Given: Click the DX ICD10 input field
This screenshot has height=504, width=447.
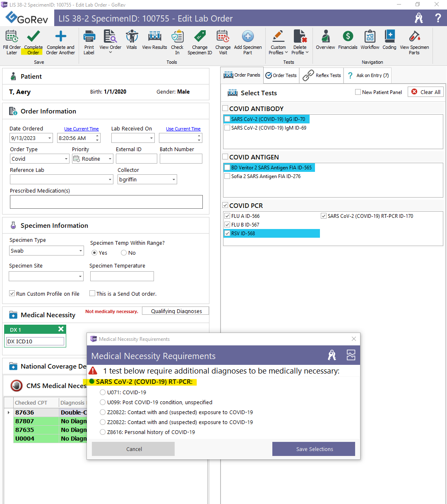Looking at the screenshot, I should point(35,341).
